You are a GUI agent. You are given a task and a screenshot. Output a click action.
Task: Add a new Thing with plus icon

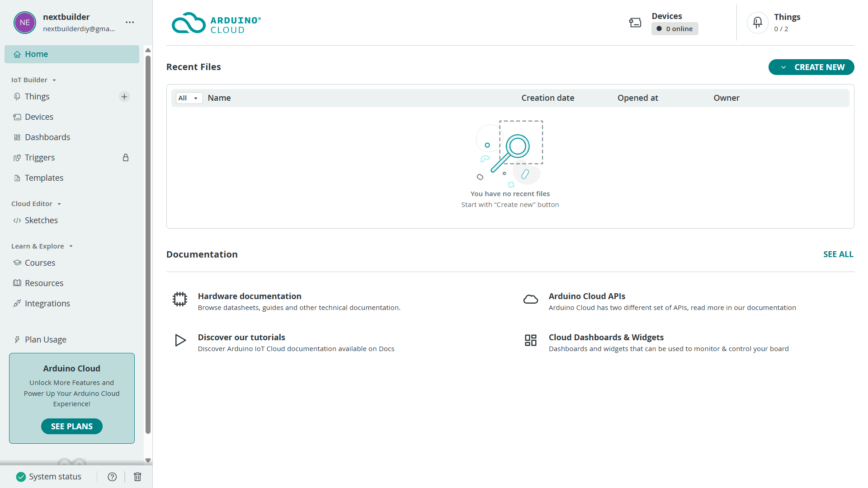click(x=124, y=97)
